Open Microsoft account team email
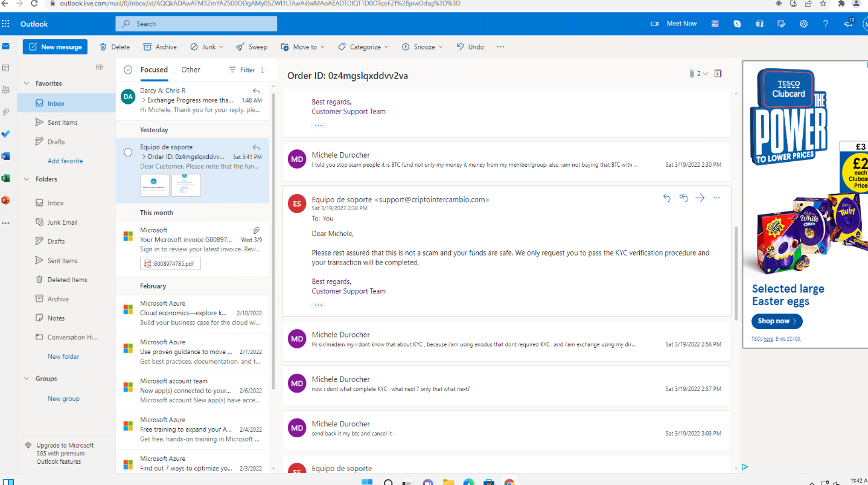The image size is (868, 485). (x=193, y=391)
